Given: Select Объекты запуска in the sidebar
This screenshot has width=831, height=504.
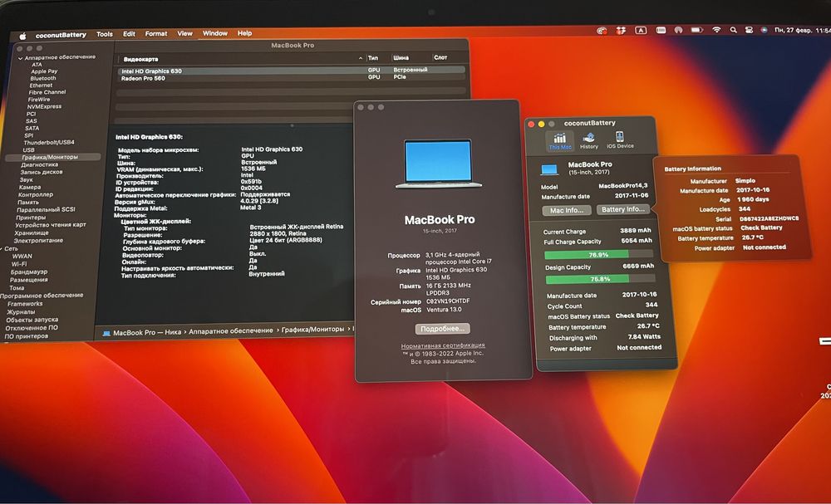Looking at the screenshot, I should tap(32, 320).
